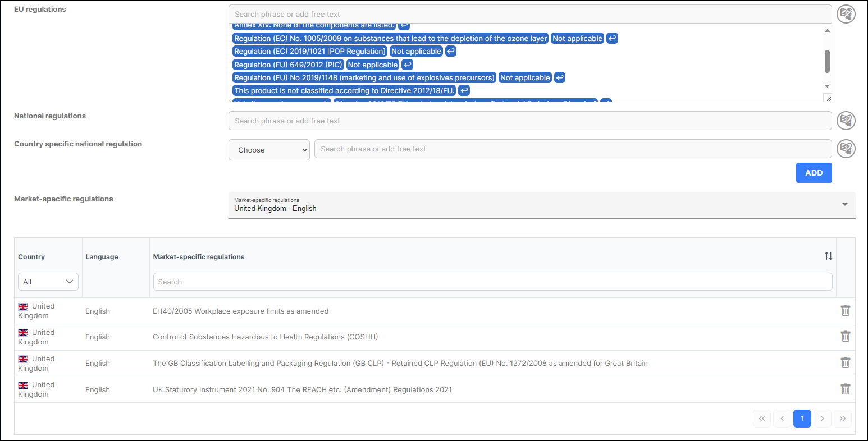Viewport: 868px width, 441px height.
Task: Click National regulations search phrase field
Action: click(x=530, y=121)
